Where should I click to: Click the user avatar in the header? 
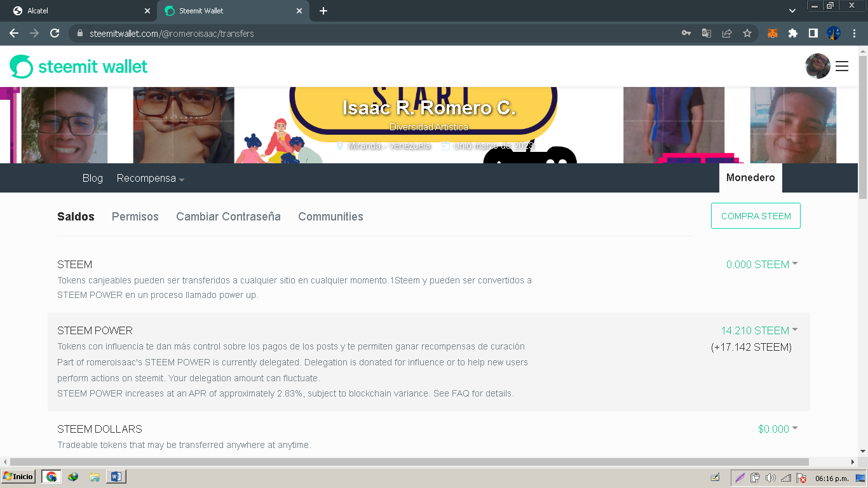pyautogui.click(x=818, y=66)
